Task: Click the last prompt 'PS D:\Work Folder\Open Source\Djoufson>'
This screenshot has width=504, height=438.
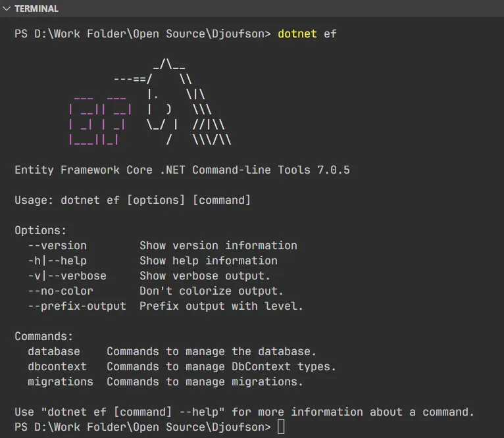Action: (x=143, y=427)
